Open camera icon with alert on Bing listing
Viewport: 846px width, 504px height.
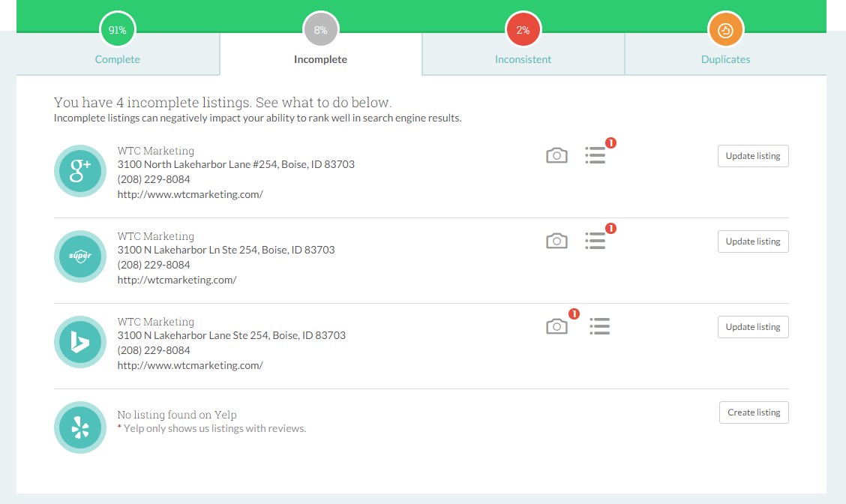pos(556,326)
